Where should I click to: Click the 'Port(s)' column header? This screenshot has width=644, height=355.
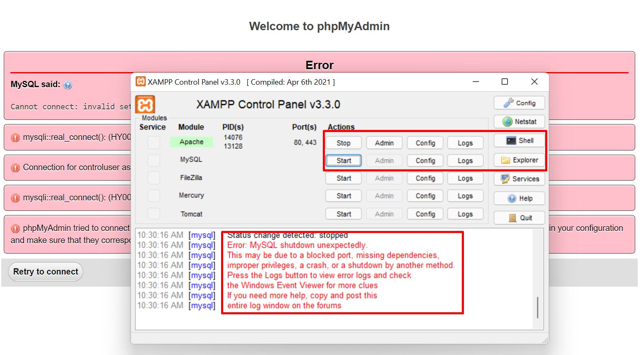(x=304, y=127)
